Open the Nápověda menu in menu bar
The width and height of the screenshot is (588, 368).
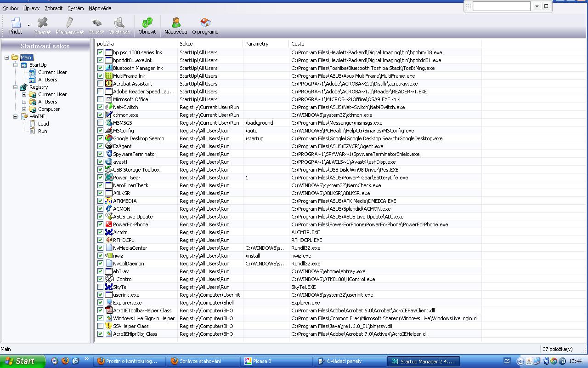coord(100,8)
